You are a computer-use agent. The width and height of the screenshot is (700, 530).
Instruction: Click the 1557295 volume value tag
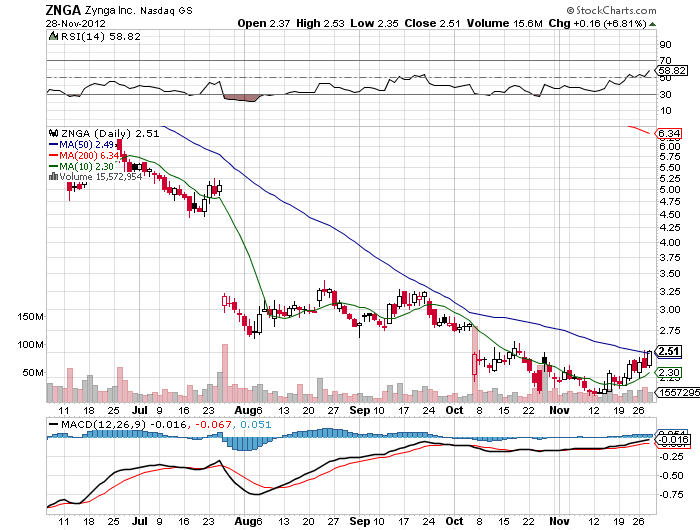pos(677,392)
